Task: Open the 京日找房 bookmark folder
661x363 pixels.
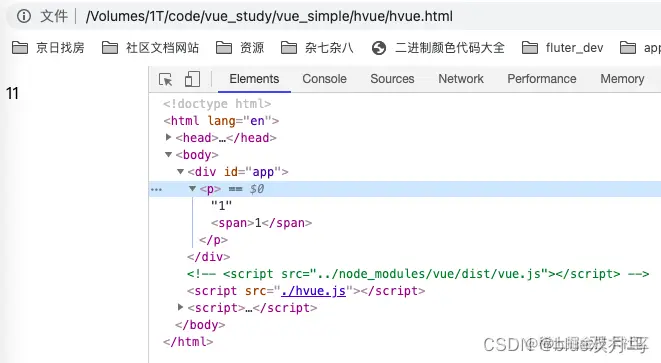Action: point(48,48)
